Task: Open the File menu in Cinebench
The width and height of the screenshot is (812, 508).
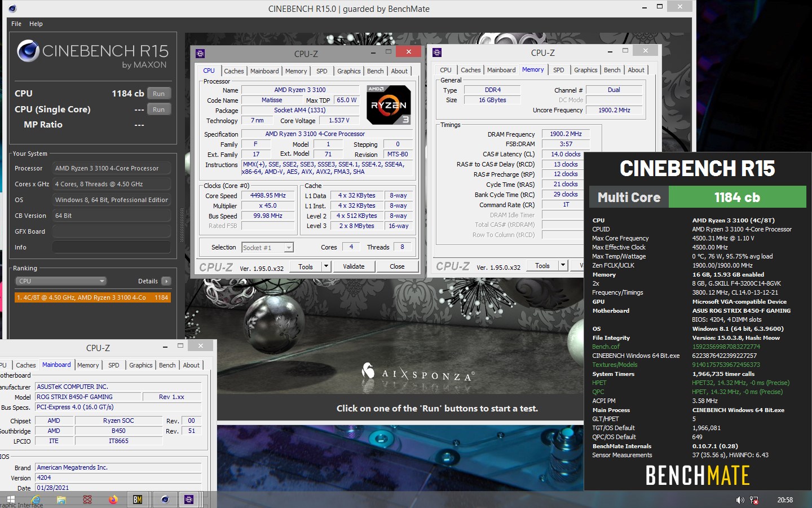Action: point(16,24)
